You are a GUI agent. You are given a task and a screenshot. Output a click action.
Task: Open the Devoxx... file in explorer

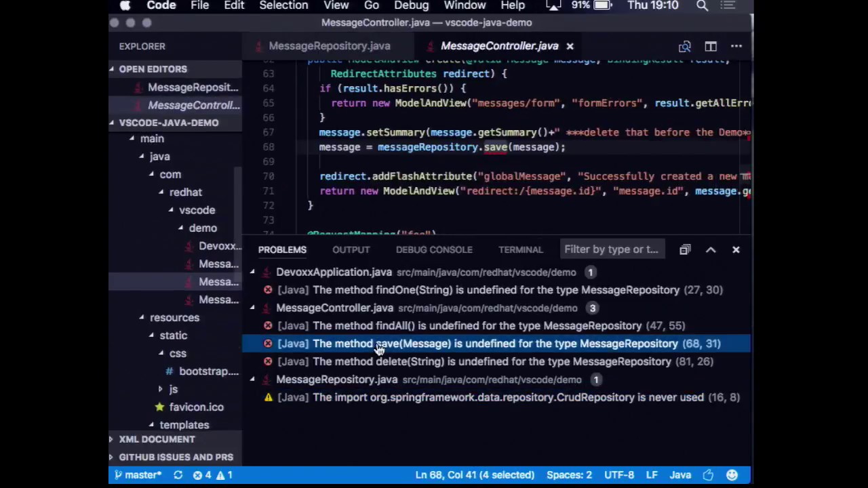pyautogui.click(x=219, y=246)
